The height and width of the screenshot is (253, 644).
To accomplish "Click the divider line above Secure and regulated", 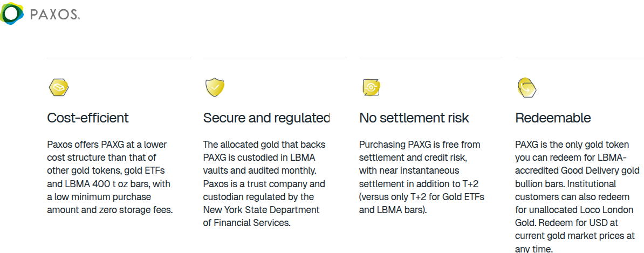I will 275,58.
